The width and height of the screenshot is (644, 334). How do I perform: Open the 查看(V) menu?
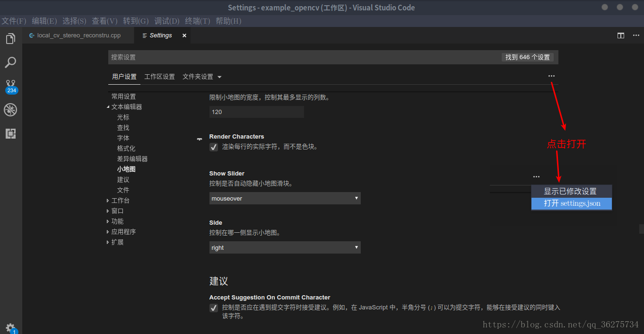click(105, 21)
